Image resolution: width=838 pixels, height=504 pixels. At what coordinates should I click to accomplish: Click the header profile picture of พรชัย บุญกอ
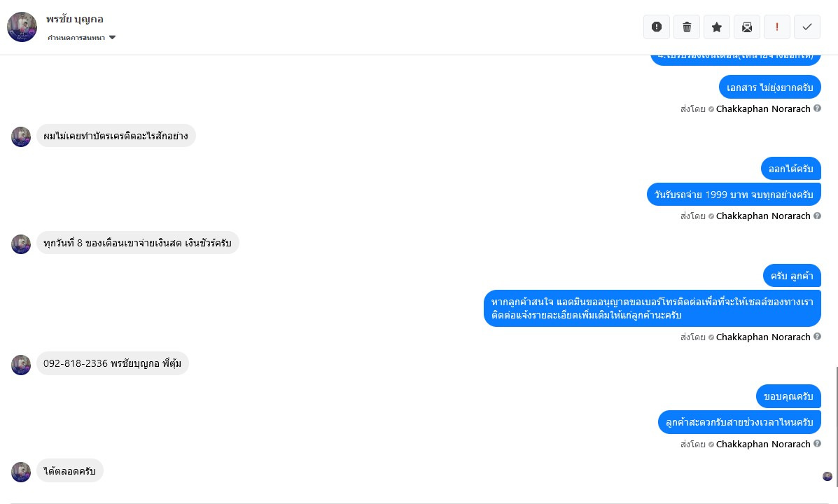point(22,27)
